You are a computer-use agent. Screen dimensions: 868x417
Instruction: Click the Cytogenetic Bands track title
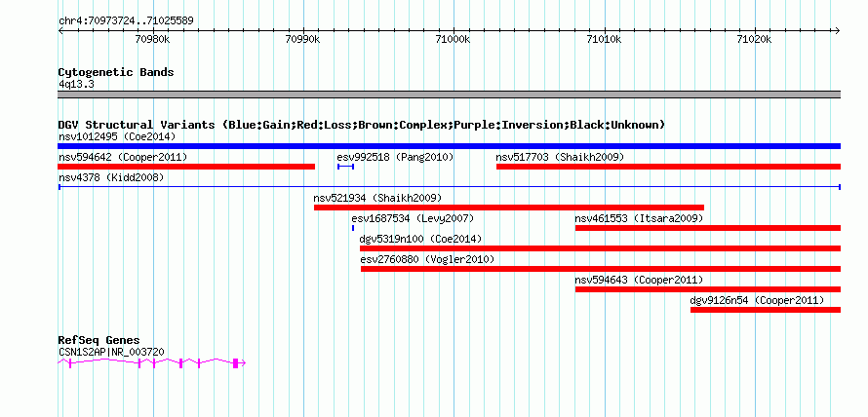[116, 72]
